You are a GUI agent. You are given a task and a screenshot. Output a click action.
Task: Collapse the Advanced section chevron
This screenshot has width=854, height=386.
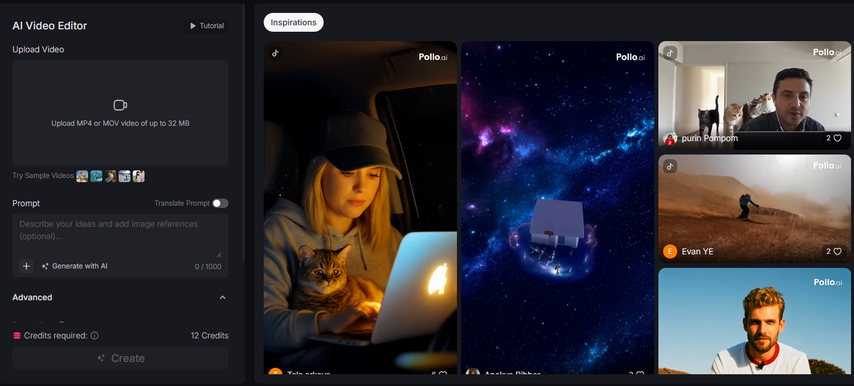[x=222, y=297]
